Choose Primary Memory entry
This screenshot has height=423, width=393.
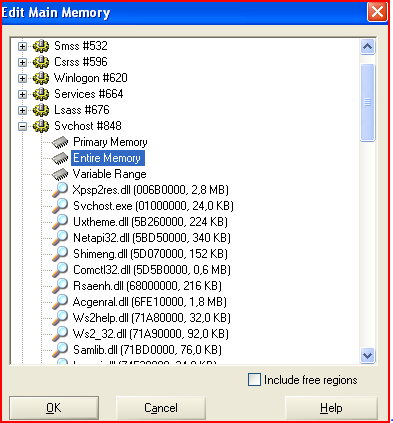tap(110, 142)
